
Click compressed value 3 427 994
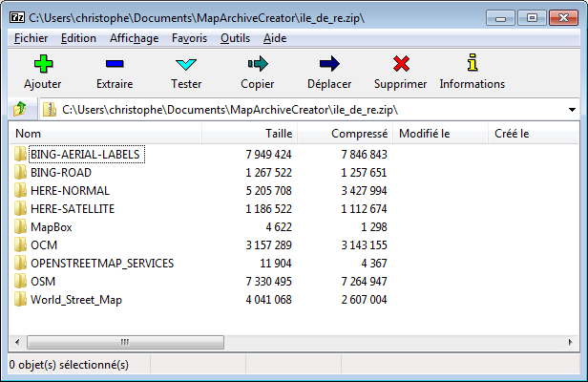point(364,191)
